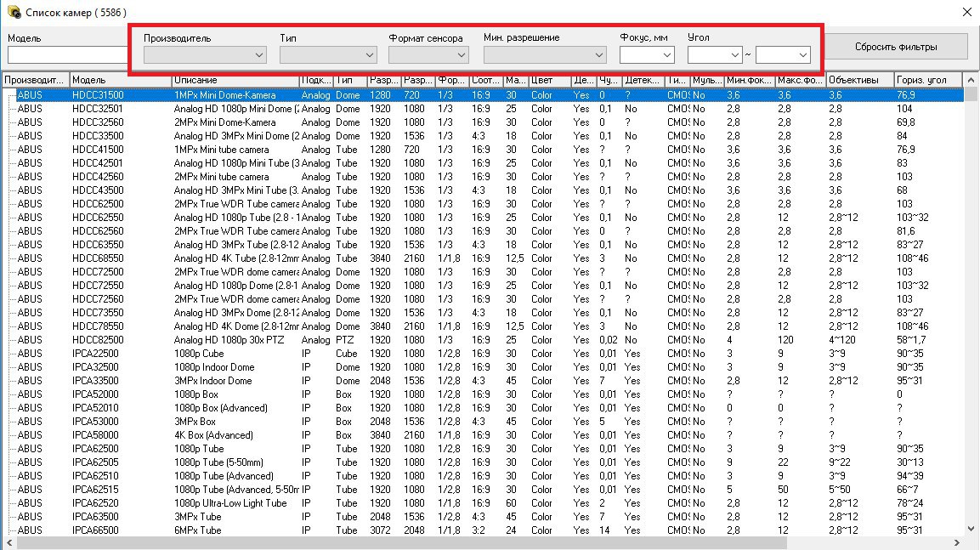Select the HDCC41500 Mini tube camera row
This screenshot has height=550, width=980.
click(x=489, y=150)
